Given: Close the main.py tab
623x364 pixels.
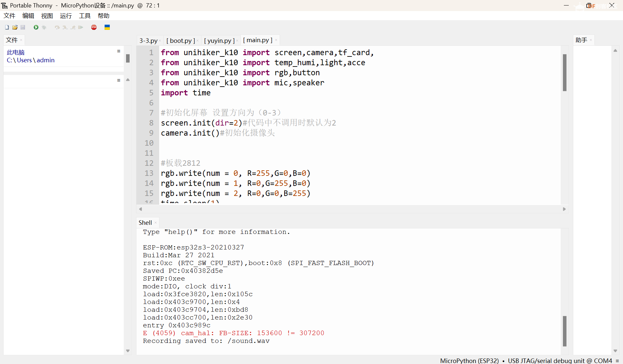Looking at the screenshot, I should (276, 40).
